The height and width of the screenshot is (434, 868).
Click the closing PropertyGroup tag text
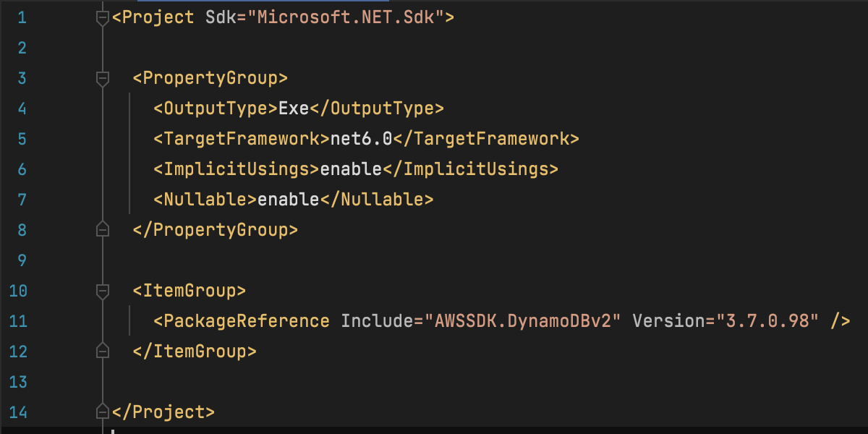(216, 230)
